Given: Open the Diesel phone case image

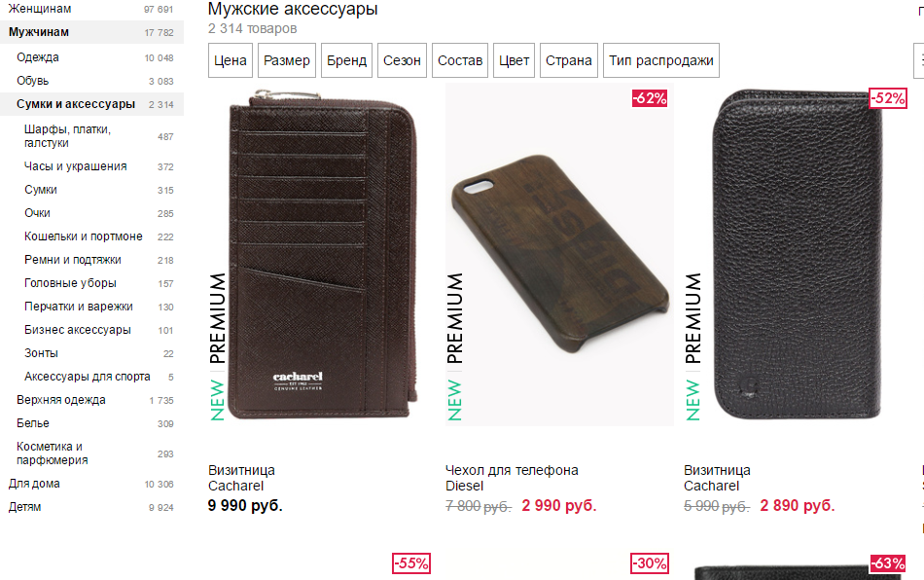Looking at the screenshot, I should pos(560,255).
